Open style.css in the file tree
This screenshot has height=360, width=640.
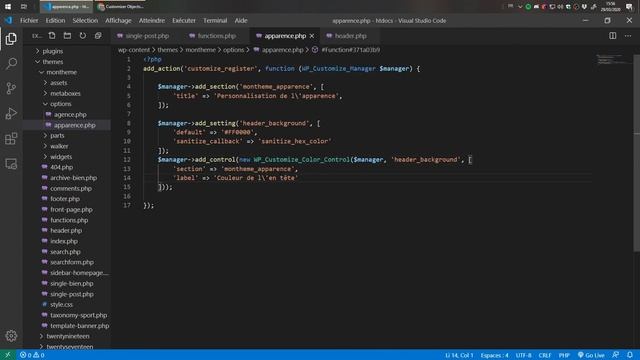(x=61, y=304)
